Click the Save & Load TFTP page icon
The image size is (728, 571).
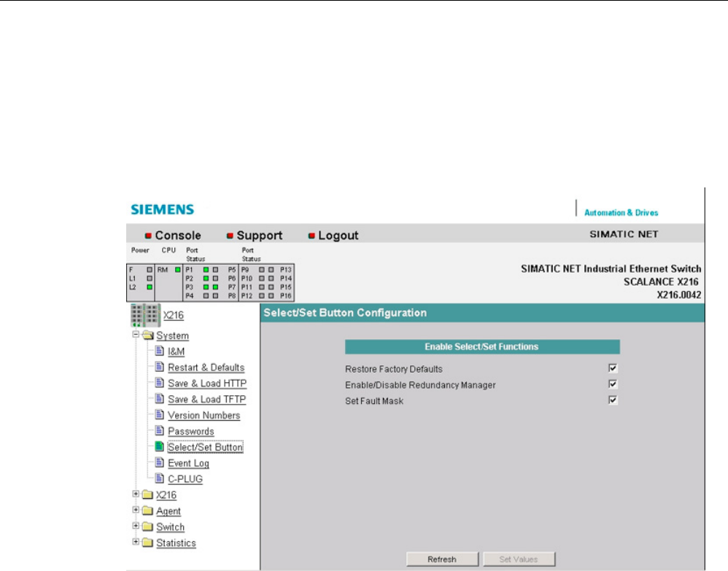(x=159, y=398)
